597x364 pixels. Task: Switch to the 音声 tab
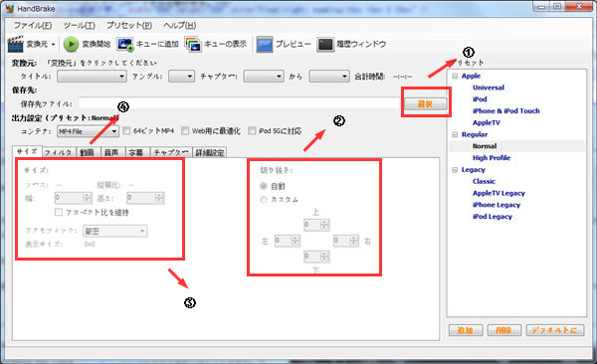[111, 153]
